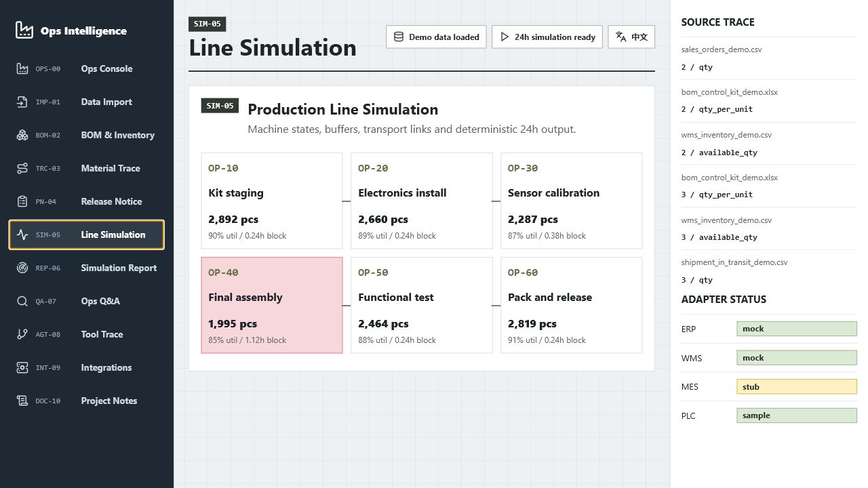Navigate to Material Trace

[86, 168]
